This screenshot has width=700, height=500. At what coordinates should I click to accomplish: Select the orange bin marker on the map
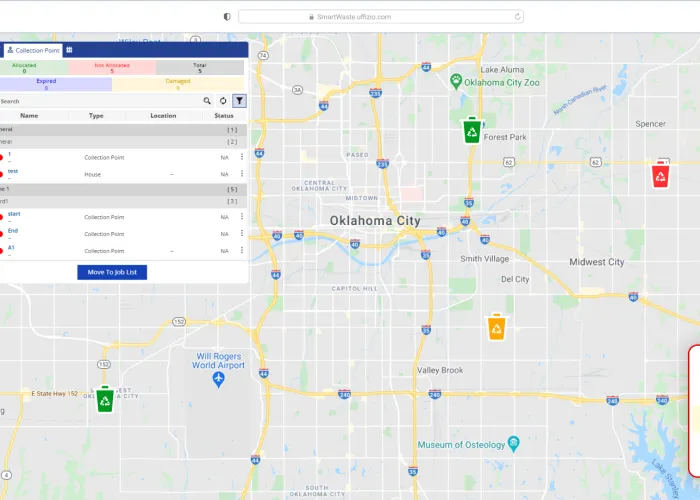point(497,327)
